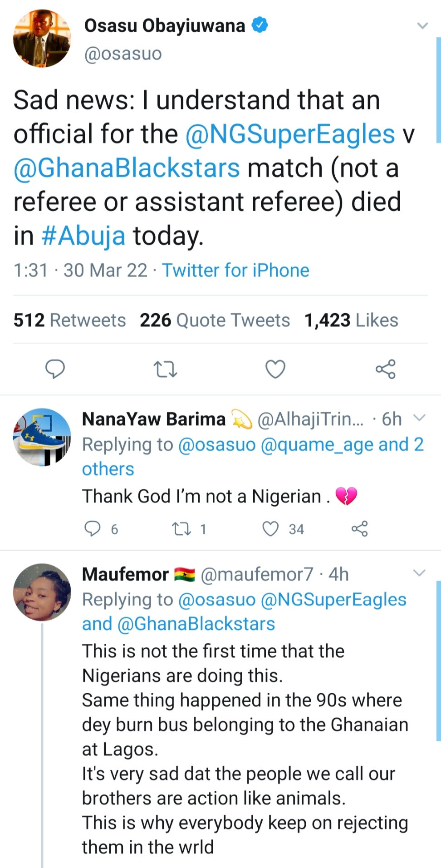Viewport: 441px width, 868px height.
Task: Open the @GhanaBlackstars mention in main tweet
Action: (127, 168)
